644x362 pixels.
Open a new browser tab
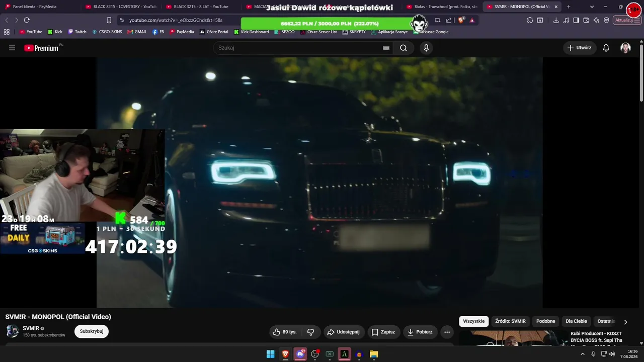pos(569,7)
